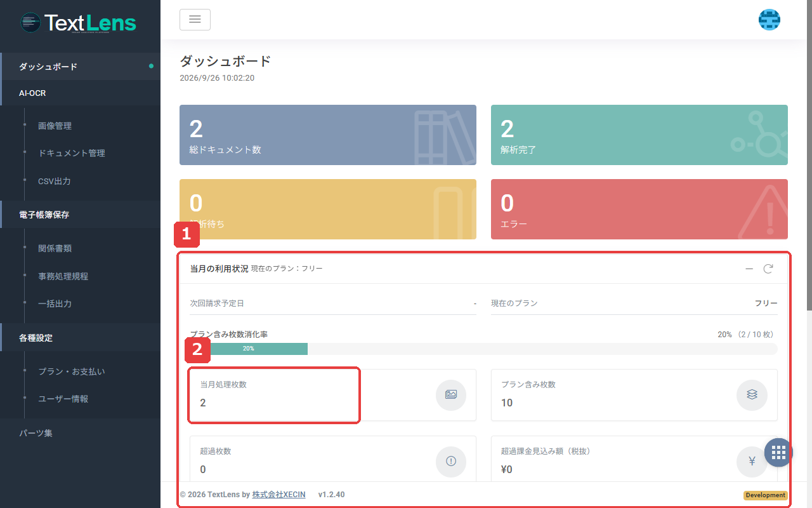812x508 pixels.
Task: Open ダッシュボード in the sidebar
Action: [80, 67]
